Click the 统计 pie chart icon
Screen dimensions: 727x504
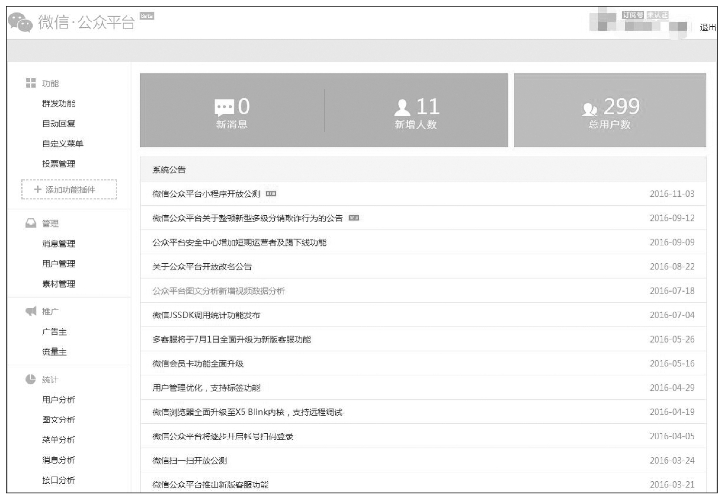point(31,379)
